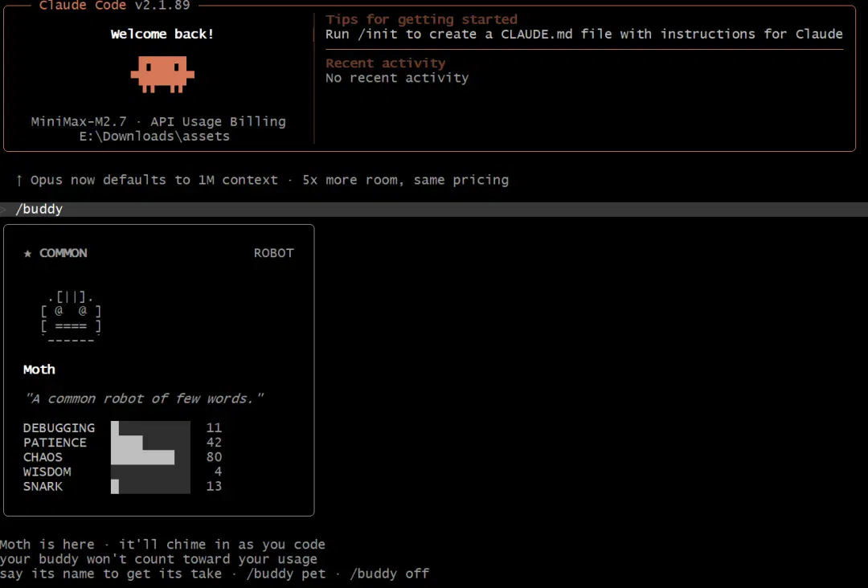Click the /buddy pet command text

click(285, 574)
